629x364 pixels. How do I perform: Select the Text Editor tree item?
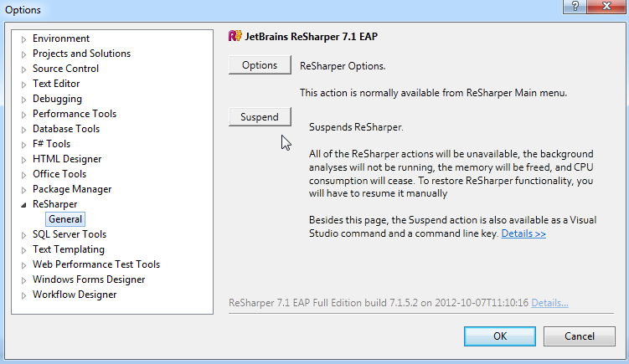56,84
